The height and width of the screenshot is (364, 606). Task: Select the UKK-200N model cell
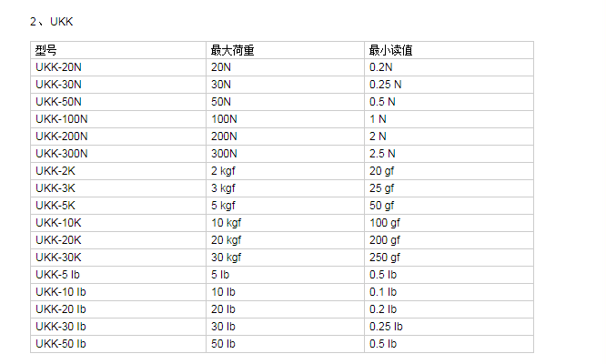(61, 136)
